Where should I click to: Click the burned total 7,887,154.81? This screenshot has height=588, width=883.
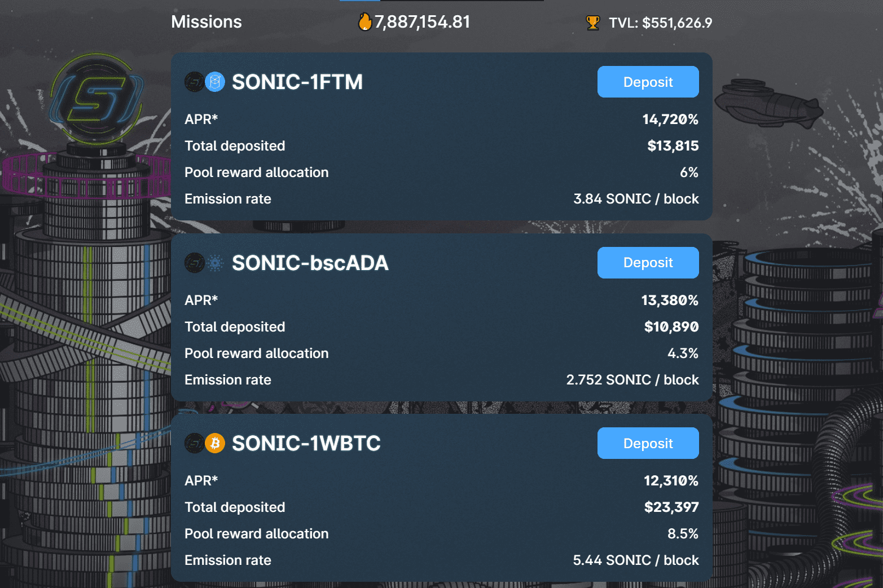pos(423,21)
